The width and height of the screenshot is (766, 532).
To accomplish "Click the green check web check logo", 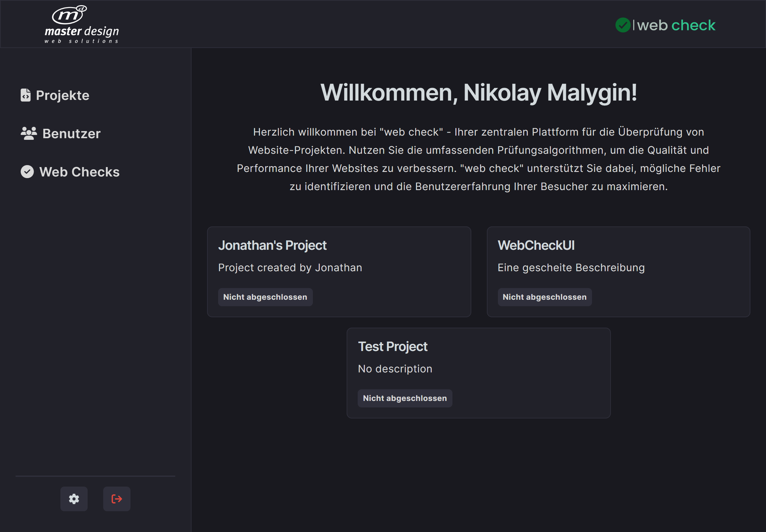I will 623,25.
